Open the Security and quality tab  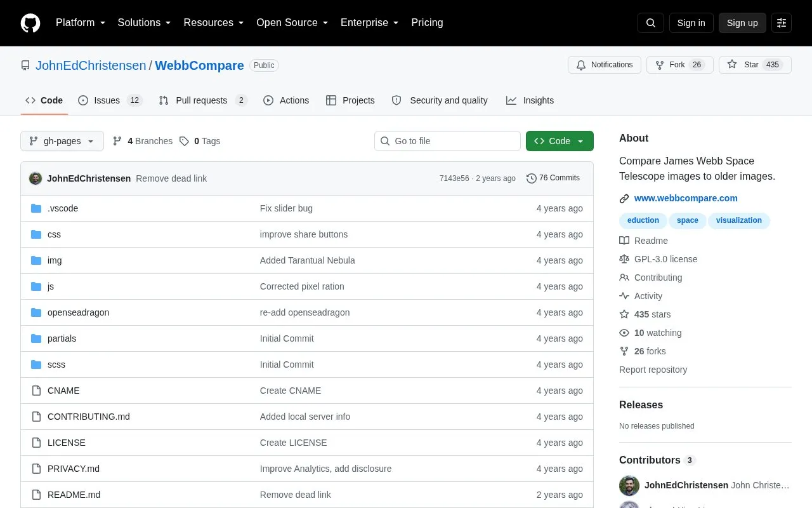coord(440,100)
